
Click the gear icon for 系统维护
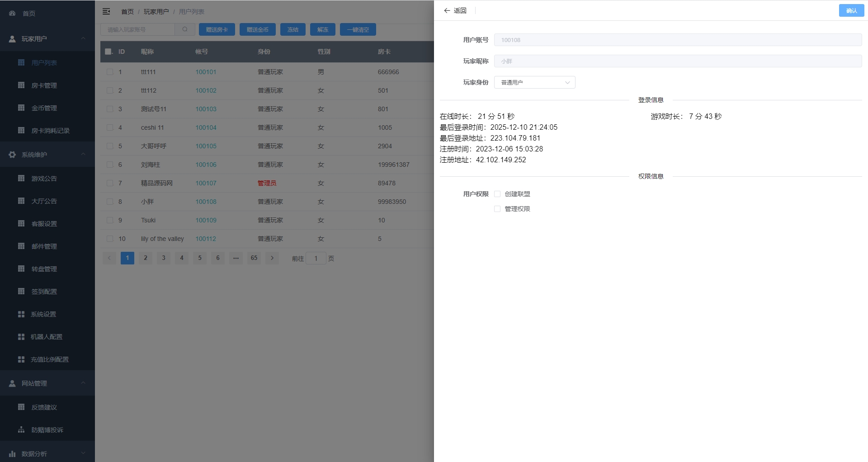click(12, 155)
